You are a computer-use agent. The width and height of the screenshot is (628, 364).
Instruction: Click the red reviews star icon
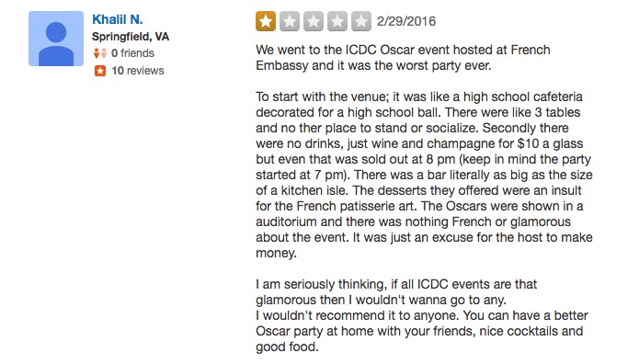(100, 71)
